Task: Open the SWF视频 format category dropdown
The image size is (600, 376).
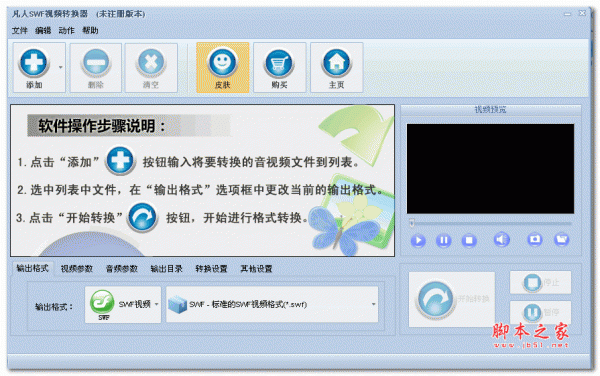Action: [x=123, y=305]
